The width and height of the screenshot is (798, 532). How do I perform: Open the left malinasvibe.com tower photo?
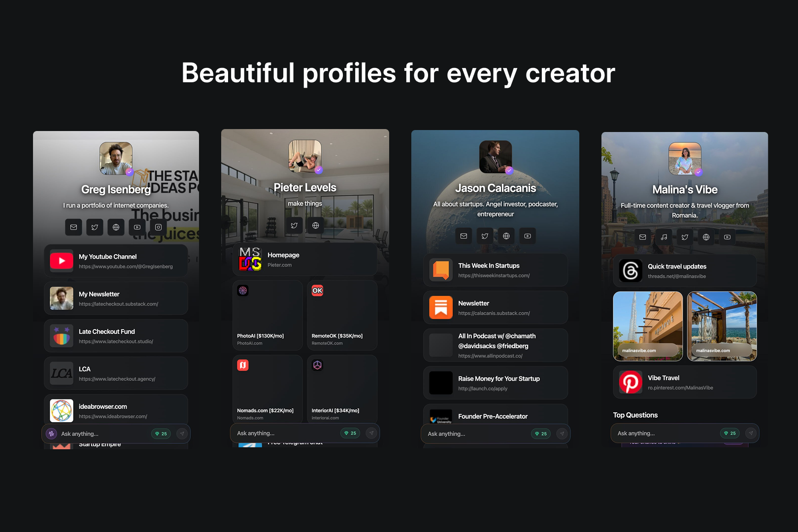pos(648,326)
